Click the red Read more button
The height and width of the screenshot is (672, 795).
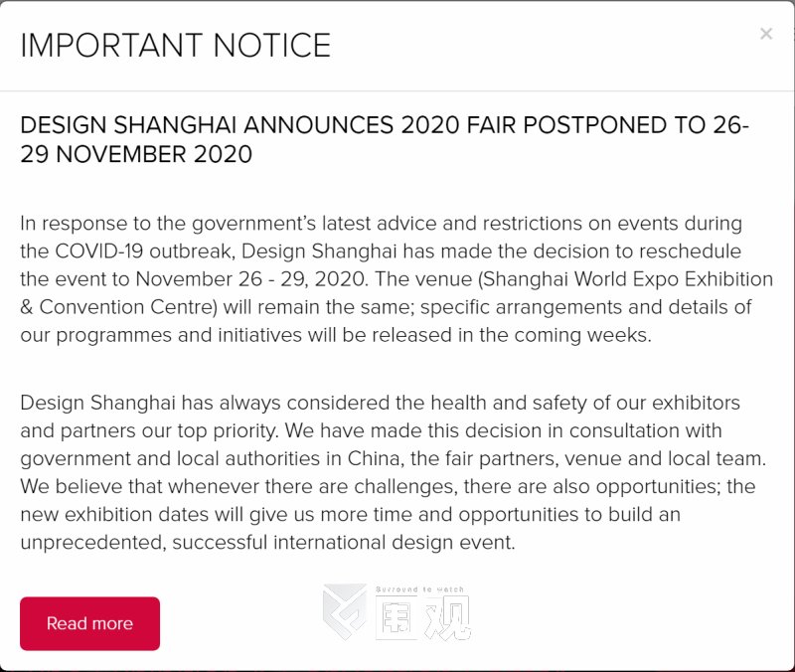(89, 623)
